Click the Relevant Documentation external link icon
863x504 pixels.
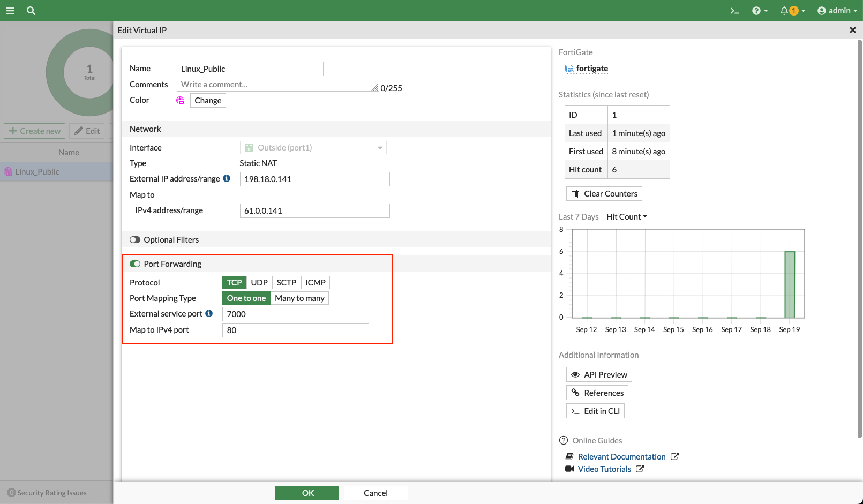[x=675, y=456]
